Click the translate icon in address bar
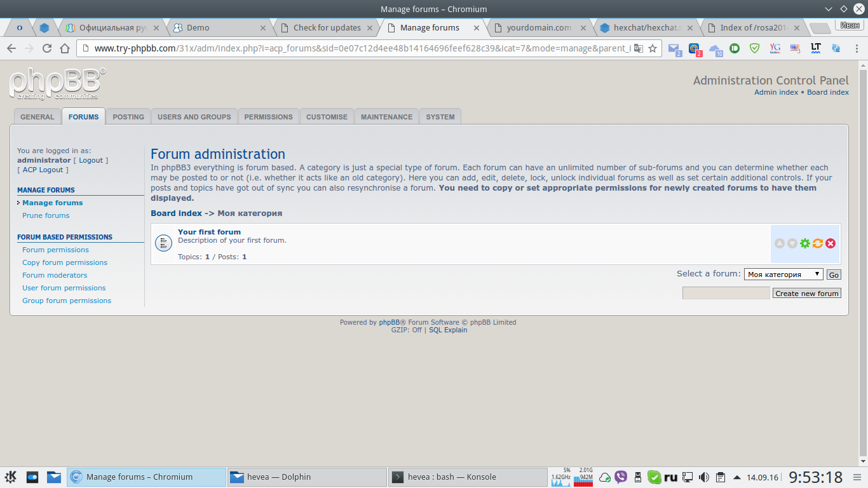This screenshot has width=868, height=488. click(638, 48)
